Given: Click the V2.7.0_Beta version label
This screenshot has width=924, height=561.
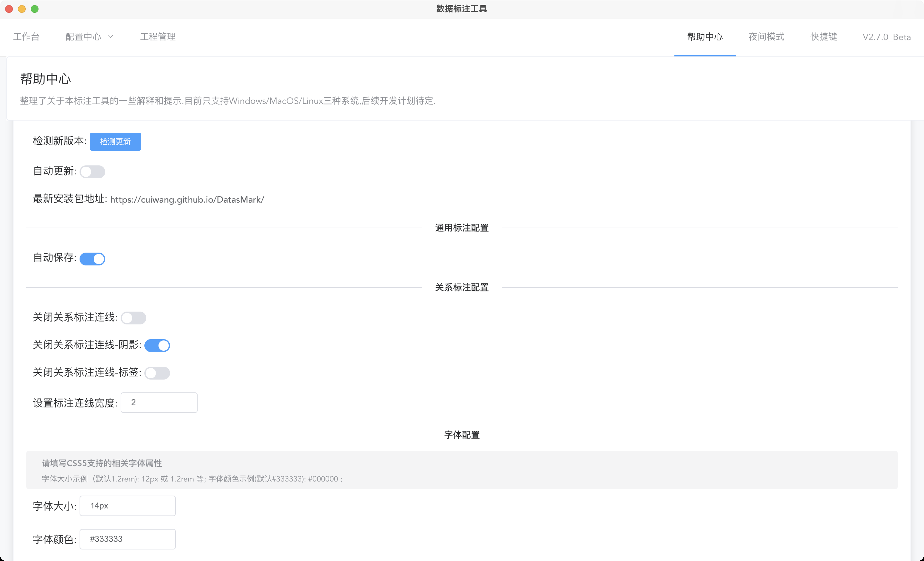Looking at the screenshot, I should 886,37.
